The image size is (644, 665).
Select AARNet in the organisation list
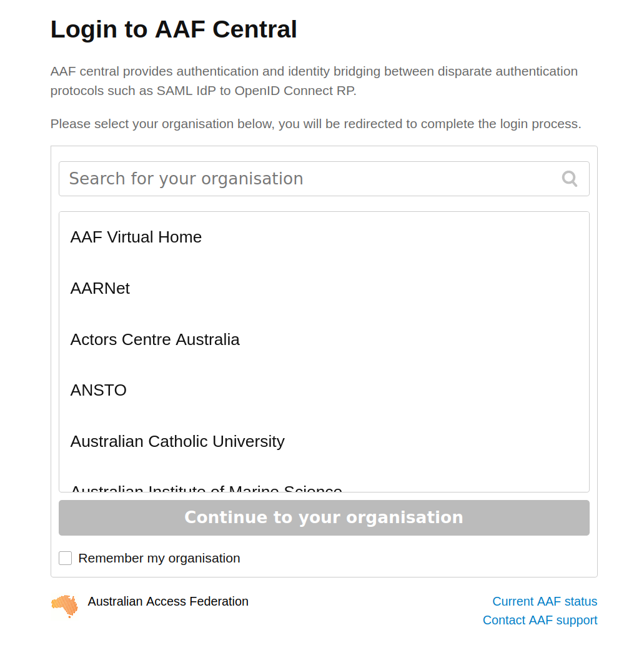click(324, 288)
